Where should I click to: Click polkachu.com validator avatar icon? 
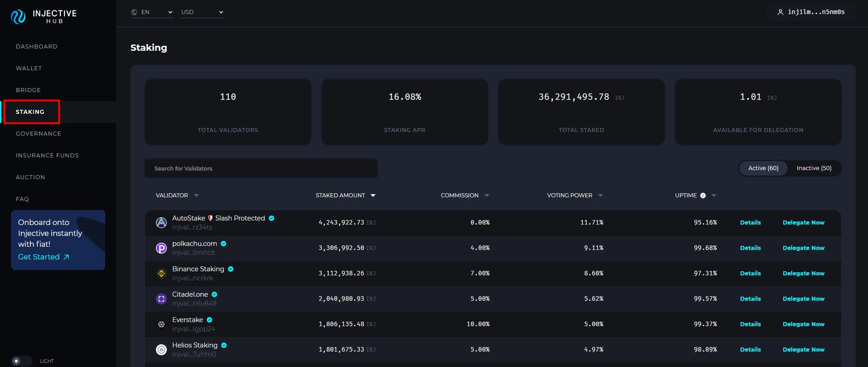click(x=161, y=248)
